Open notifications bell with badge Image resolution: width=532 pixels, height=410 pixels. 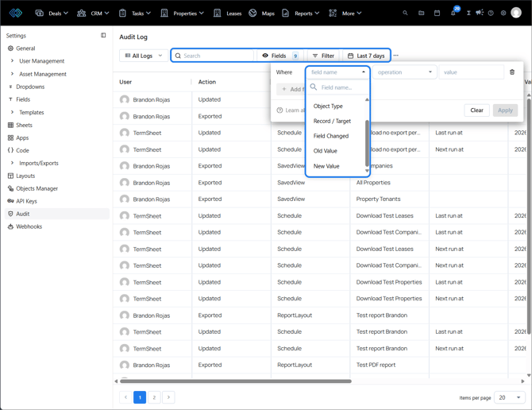click(x=453, y=12)
